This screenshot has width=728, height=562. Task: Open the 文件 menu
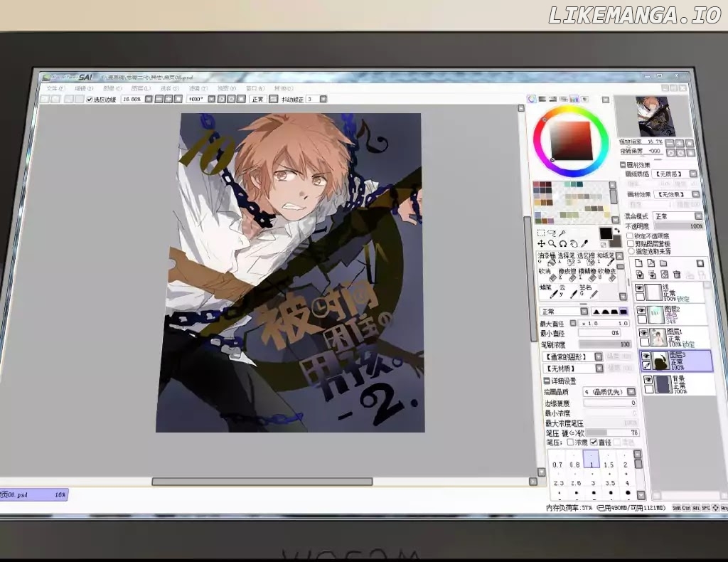[55, 88]
